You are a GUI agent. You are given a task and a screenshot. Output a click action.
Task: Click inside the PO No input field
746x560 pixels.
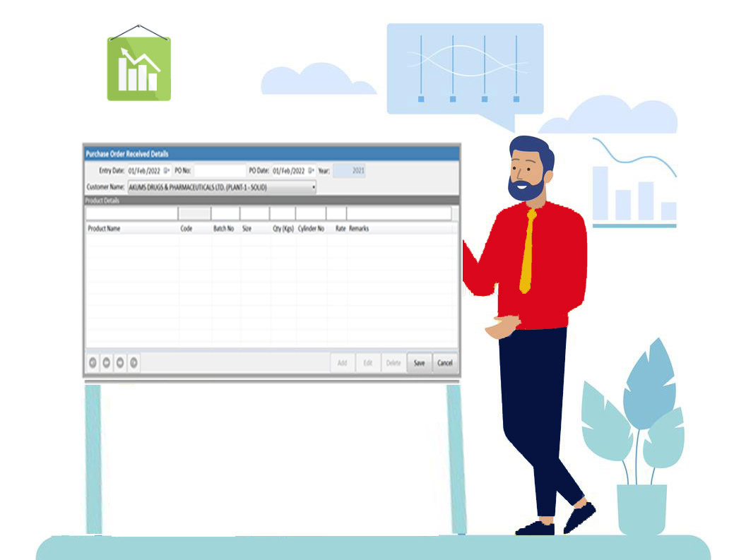219,169
